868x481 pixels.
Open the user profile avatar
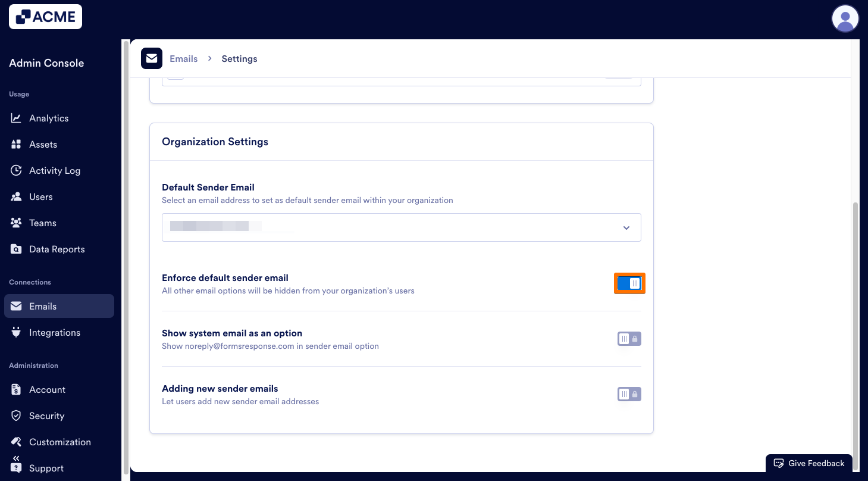pos(845,18)
